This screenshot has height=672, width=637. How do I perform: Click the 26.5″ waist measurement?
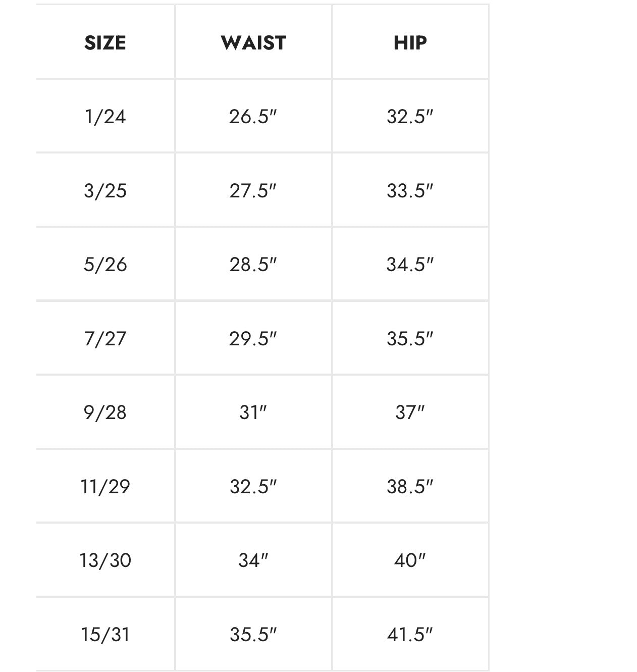(x=253, y=117)
